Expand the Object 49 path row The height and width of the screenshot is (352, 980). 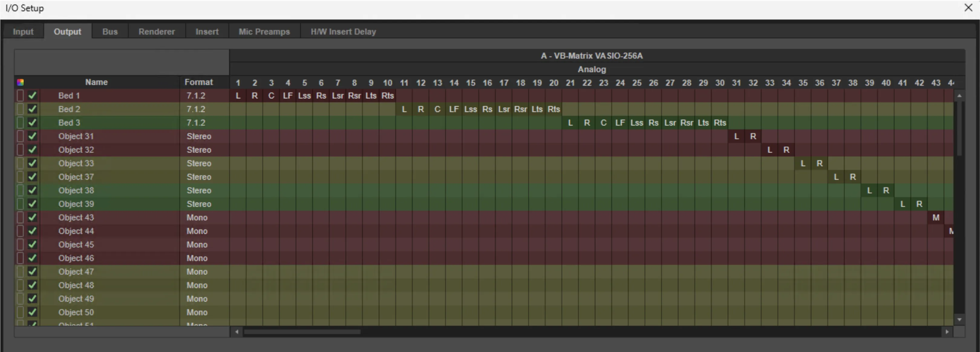point(21,299)
